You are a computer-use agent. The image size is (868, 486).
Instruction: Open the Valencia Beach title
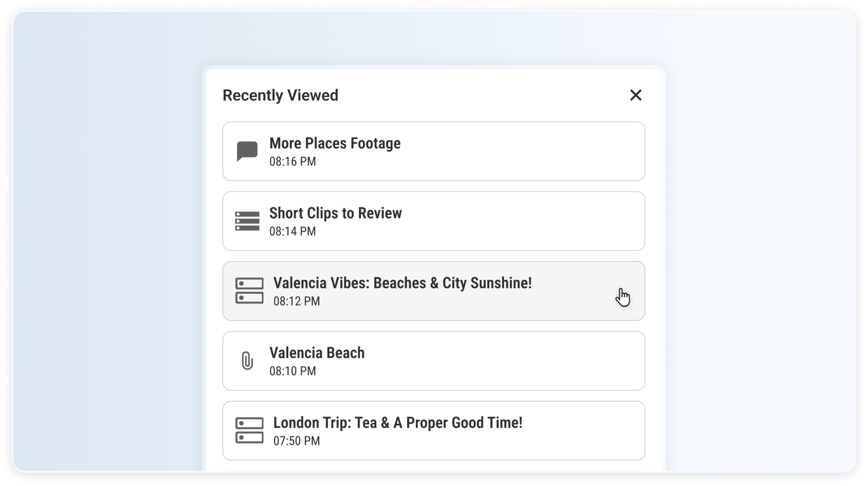click(317, 353)
